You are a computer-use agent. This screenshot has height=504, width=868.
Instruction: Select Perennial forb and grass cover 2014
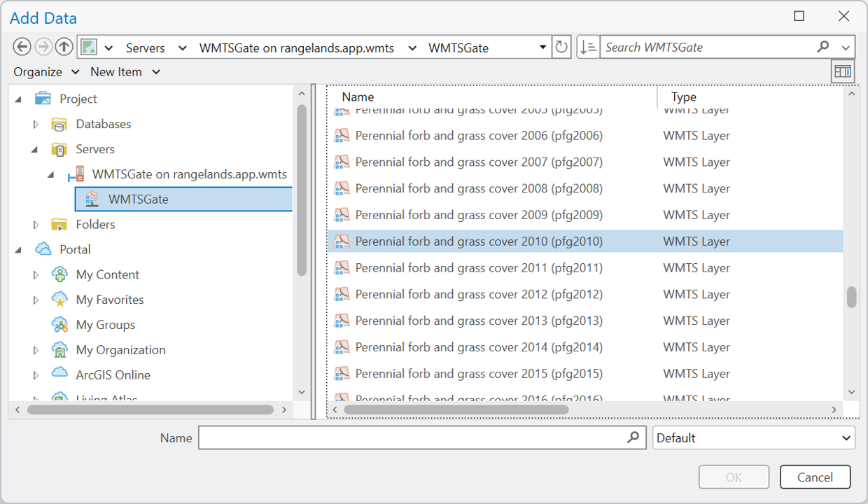point(478,347)
